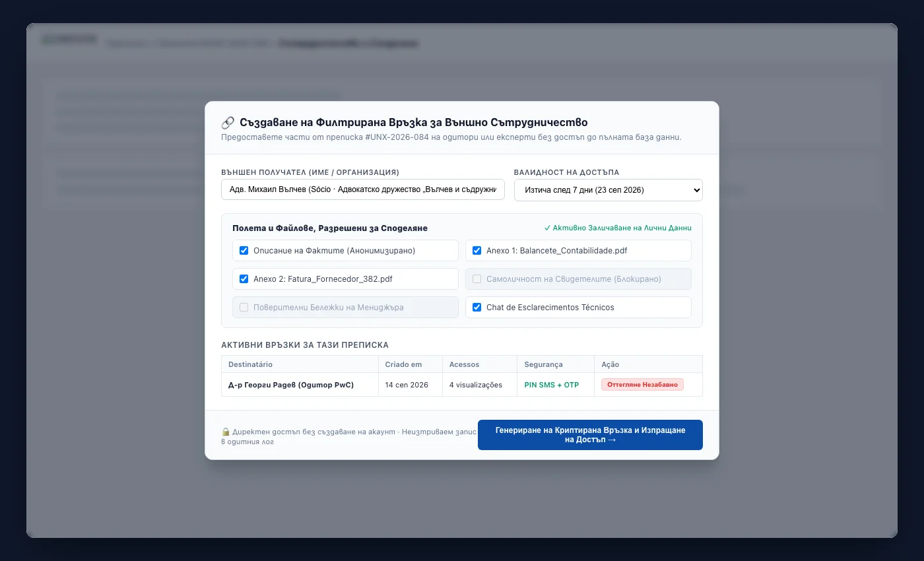Click Генериране на Криптирана Връзка button
This screenshot has height=561, width=924.
pos(590,435)
